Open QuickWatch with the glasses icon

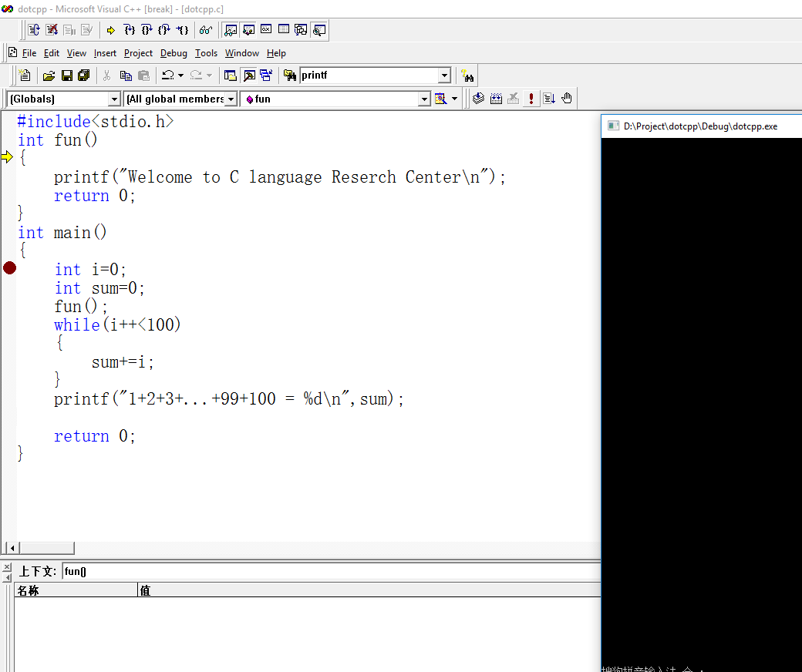(x=205, y=30)
